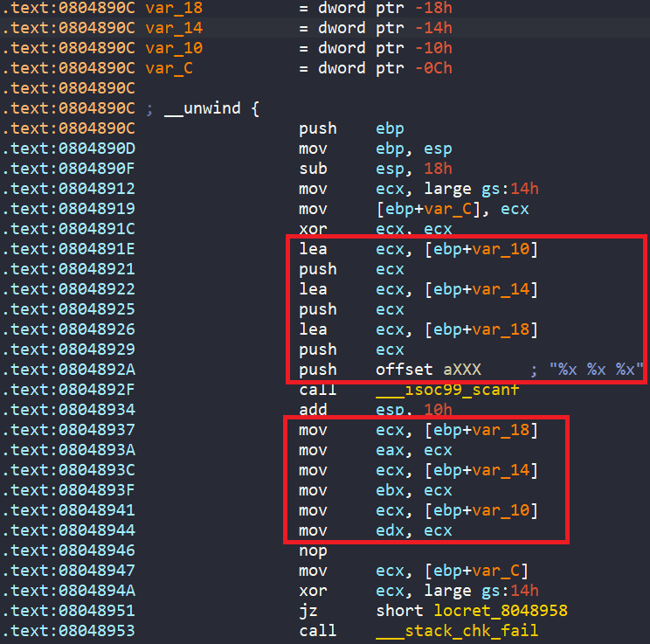
Task: Click mov ecx, [ebp+var_10] at 08048941
Action: tap(418, 510)
